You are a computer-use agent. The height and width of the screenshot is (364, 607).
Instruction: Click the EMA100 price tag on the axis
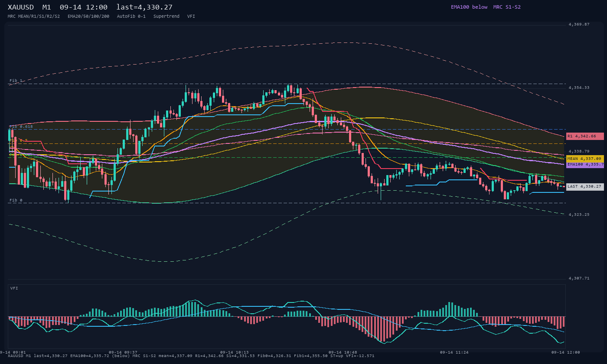click(x=585, y=164)
